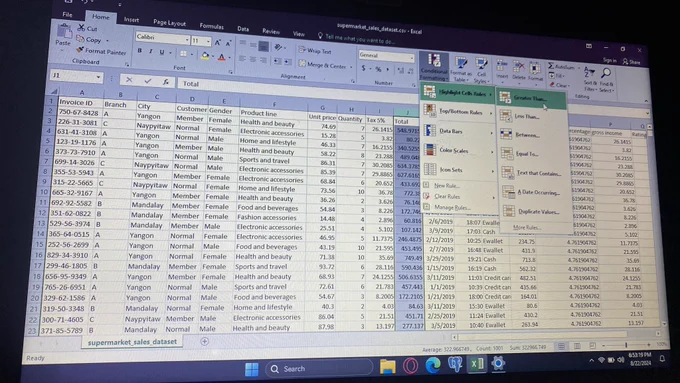Open the File tab
Image resolution: width=680 pixels, height=383 pixels.
67,14
